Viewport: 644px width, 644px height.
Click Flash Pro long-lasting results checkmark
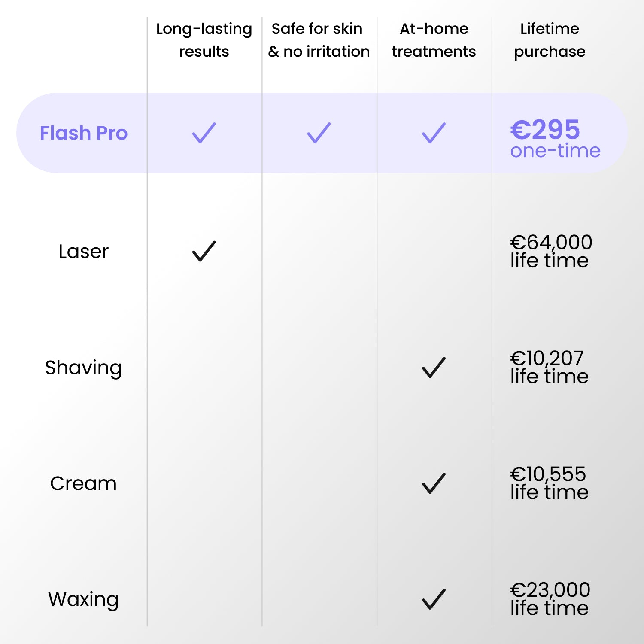pyautogui.click(x=204, y=133)
